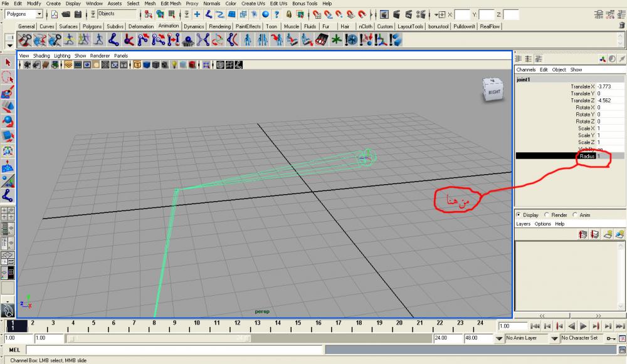Open the Channels menu in Channel Box
627x364 pixels.
pyautogui.click(x=526, y=70)
